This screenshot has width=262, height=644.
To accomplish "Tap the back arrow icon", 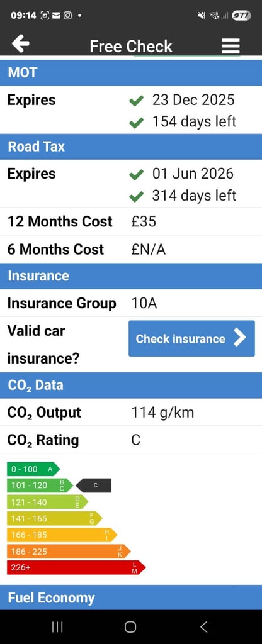I will (x=20, y=44).
